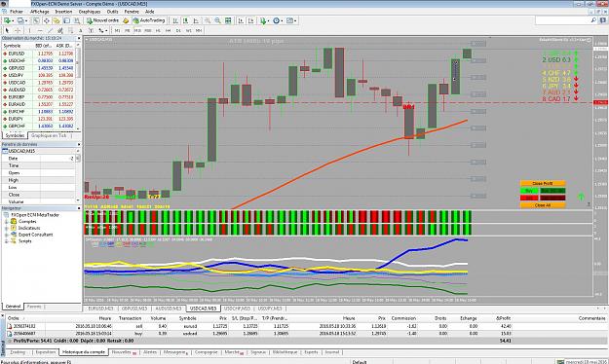The width and height of the screenshot is (609, 364).
Task: Open the Affichage menu
Action: click(40, 12)
